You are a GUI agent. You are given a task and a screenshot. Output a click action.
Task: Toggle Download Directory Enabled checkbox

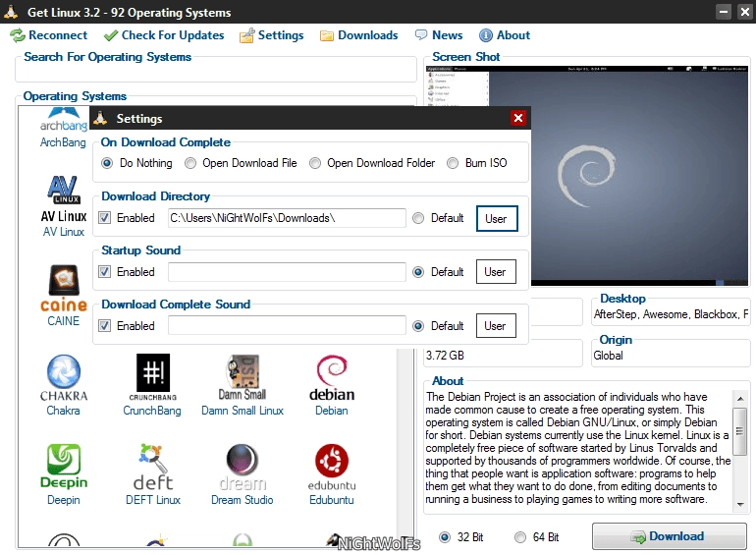[x=105, y=218]
